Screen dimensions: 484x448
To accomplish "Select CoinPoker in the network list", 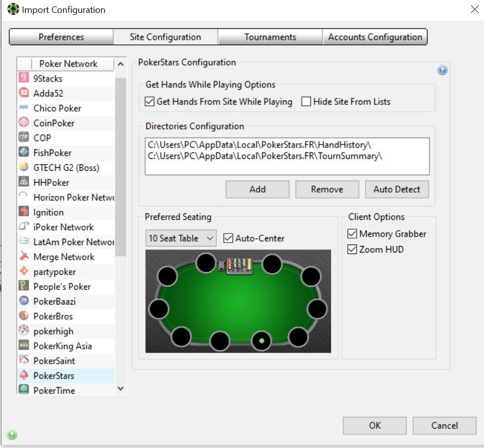I will pos(66,123).
